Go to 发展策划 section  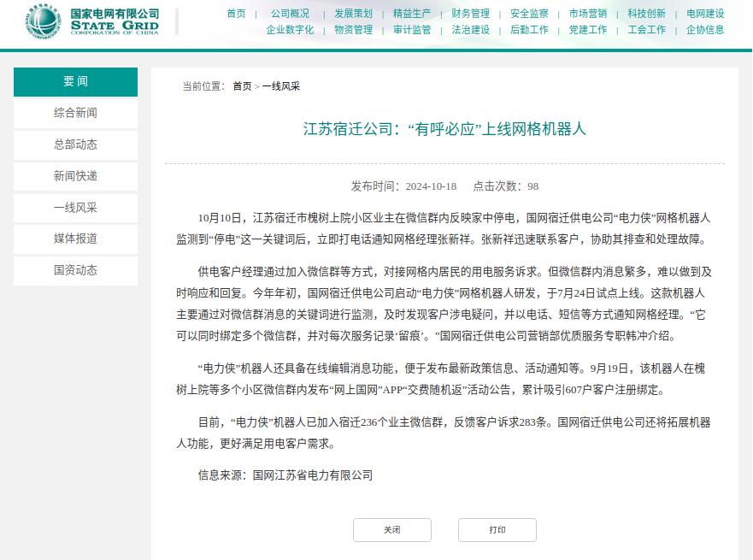tap(354, 14)
